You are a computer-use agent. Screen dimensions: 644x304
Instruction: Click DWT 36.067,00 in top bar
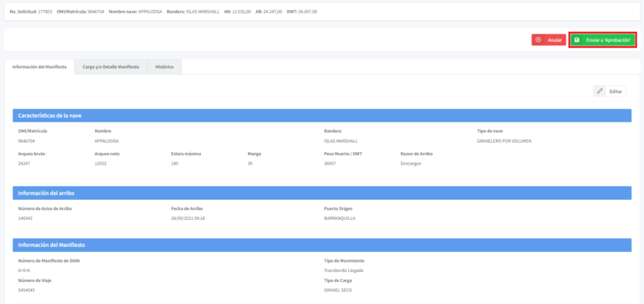302,12
